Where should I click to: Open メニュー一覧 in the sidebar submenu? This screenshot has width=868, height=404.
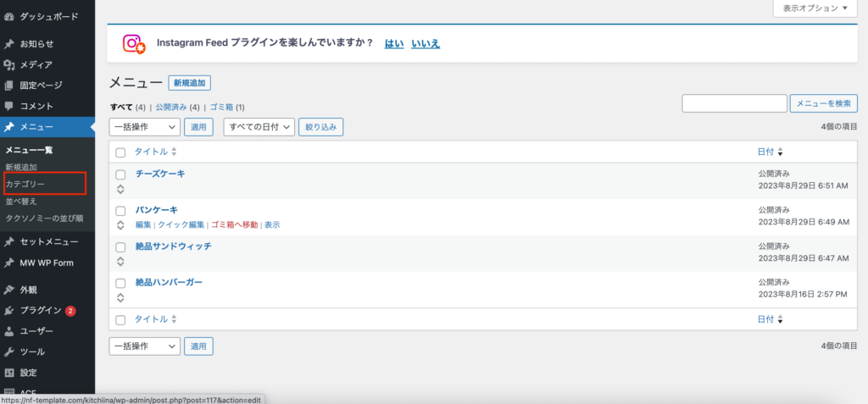point(29,150)
